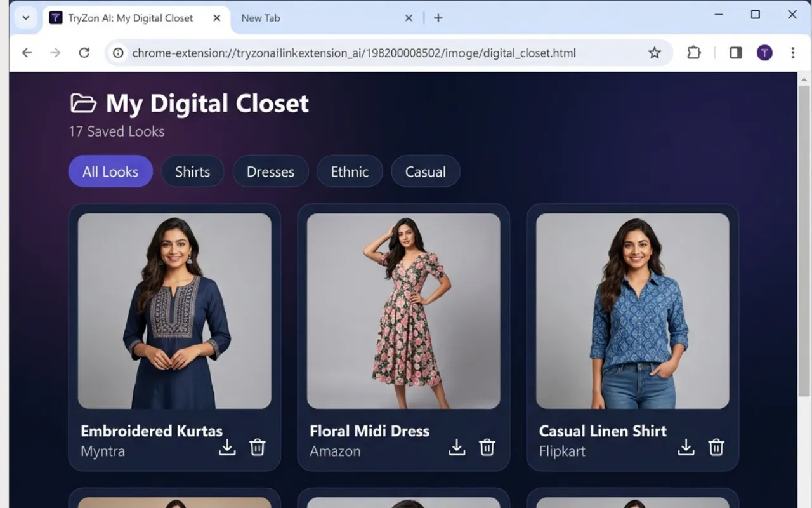Go back to the previous page

[x=27, y=53]
